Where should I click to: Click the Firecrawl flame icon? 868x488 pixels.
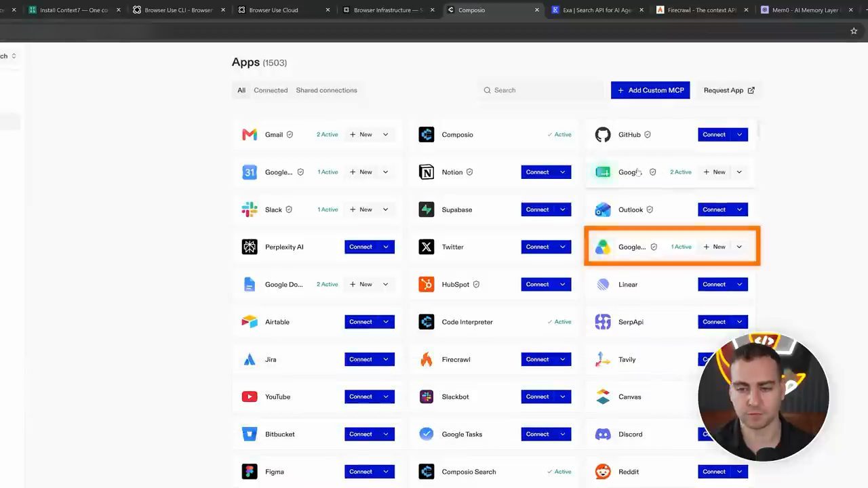point(427,359)
